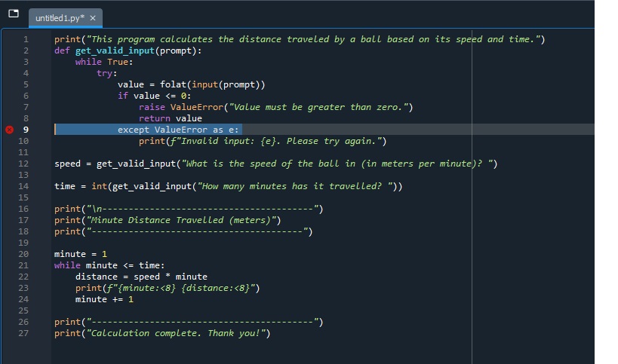Click on 'minute += 1' line
Viewport: 618px width, 364px height.
(x=104, y=299)
